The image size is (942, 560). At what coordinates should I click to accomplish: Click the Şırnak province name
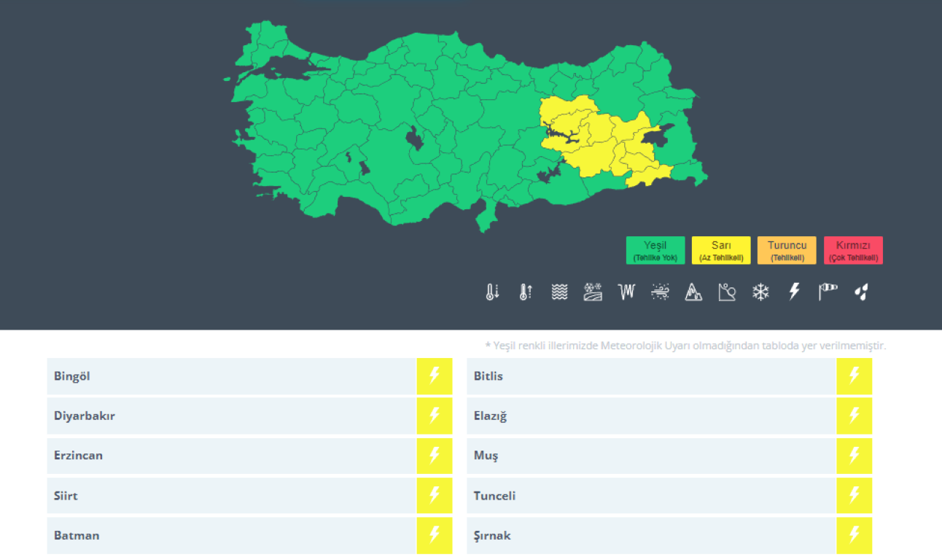tap(492, 536)
